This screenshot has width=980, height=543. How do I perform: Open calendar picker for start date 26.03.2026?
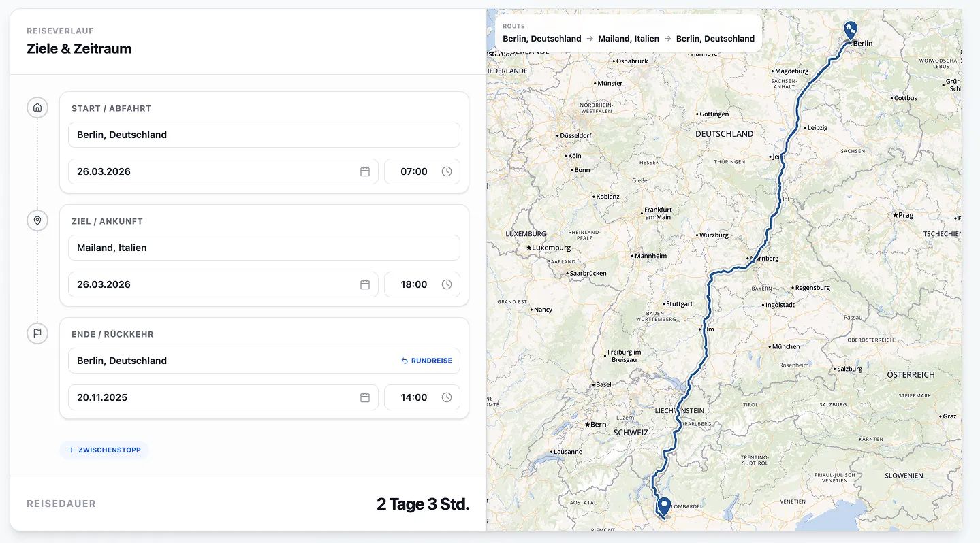[365, 171]
